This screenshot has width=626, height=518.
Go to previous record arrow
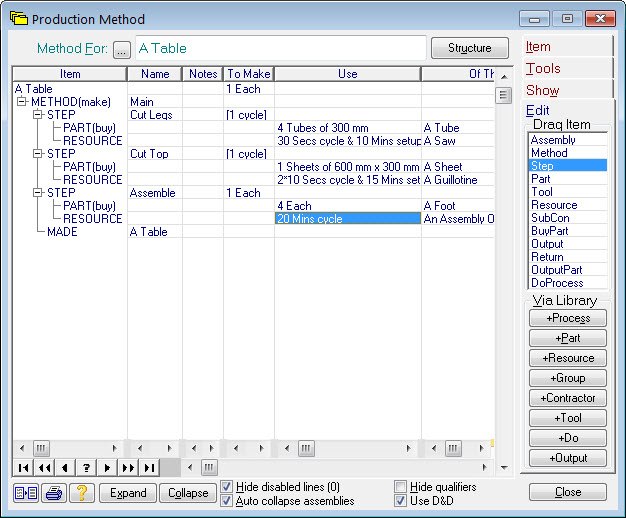pos(65,467)
